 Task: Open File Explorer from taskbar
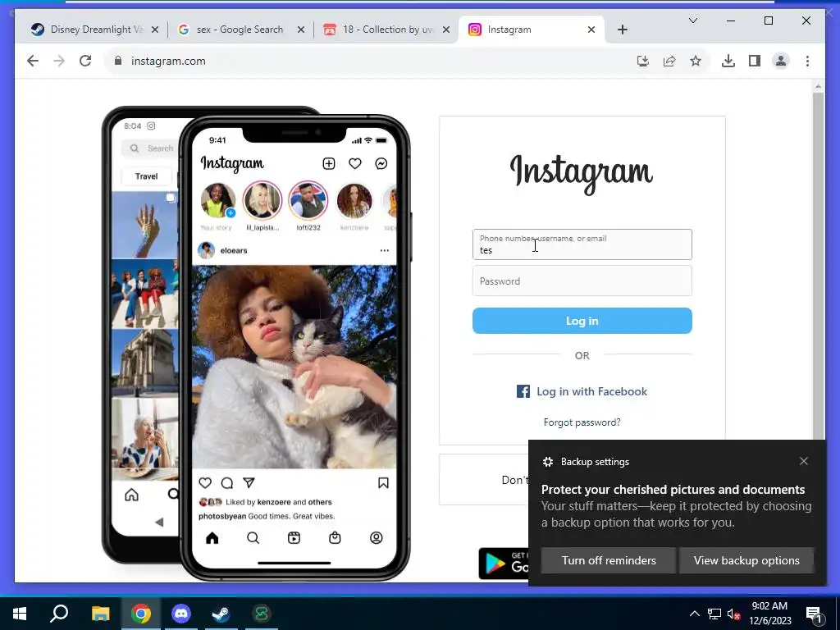click(100, 614)
